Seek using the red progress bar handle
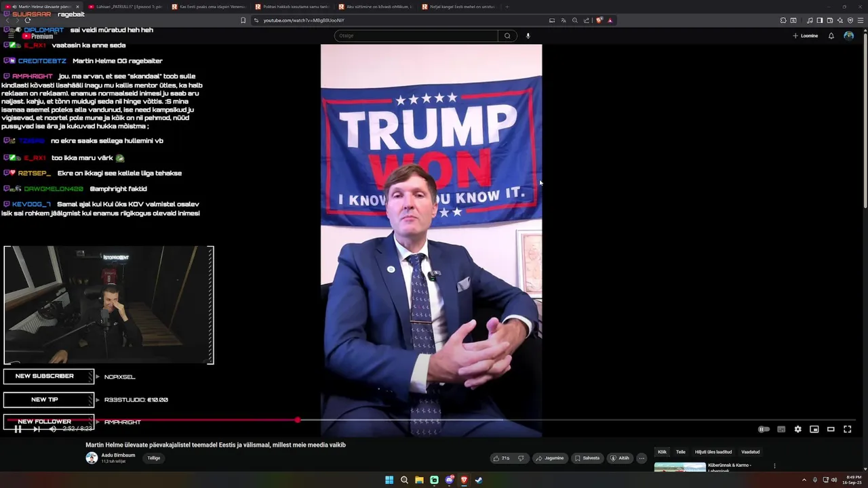The height and width of the screenshot is (488, 868). [x=298, y=420]
